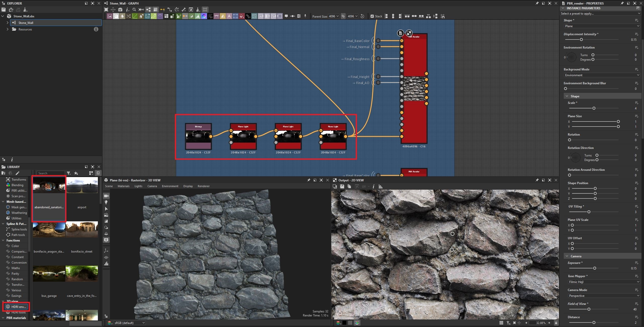This screenshot has height=327, width=644.
Task: Add a Text node (letter A icon)
Action: tap(229, 16)
